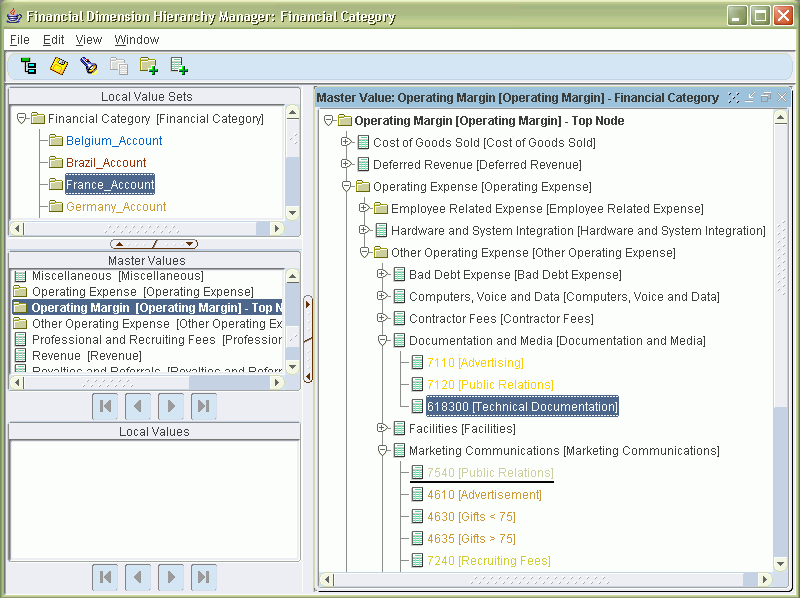Click the sheet icon beside 618300 Technical Documentation
The image size is (800, 598).
417,406
